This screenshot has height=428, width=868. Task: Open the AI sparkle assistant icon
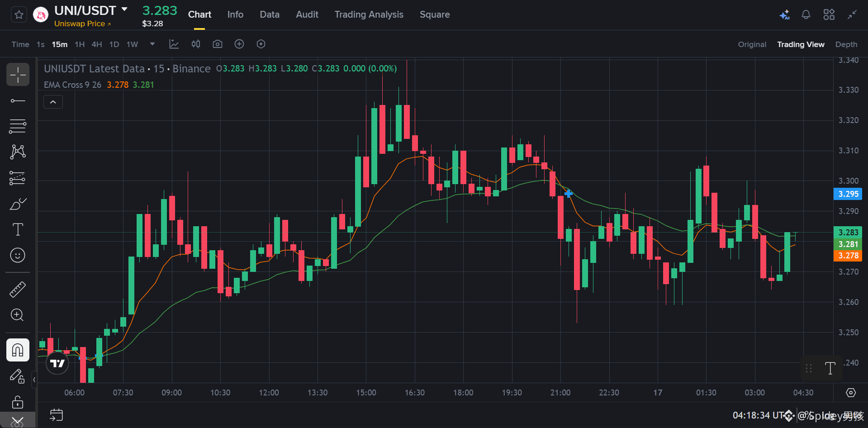(784, 15)
